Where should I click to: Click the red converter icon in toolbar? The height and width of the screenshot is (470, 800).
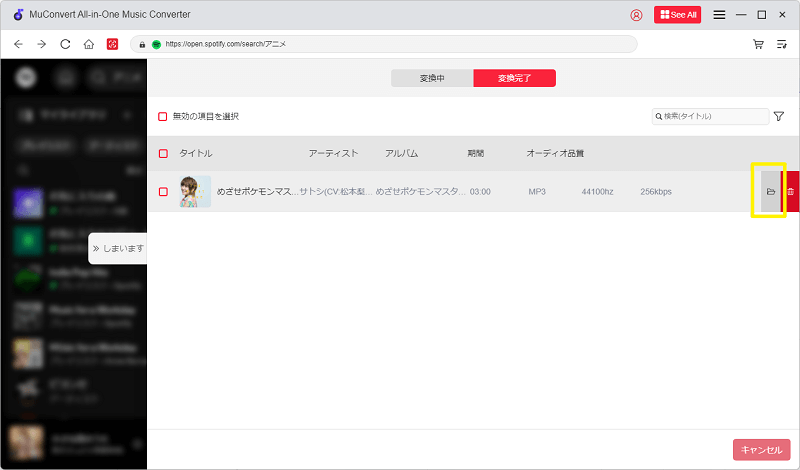pos(112,44)
